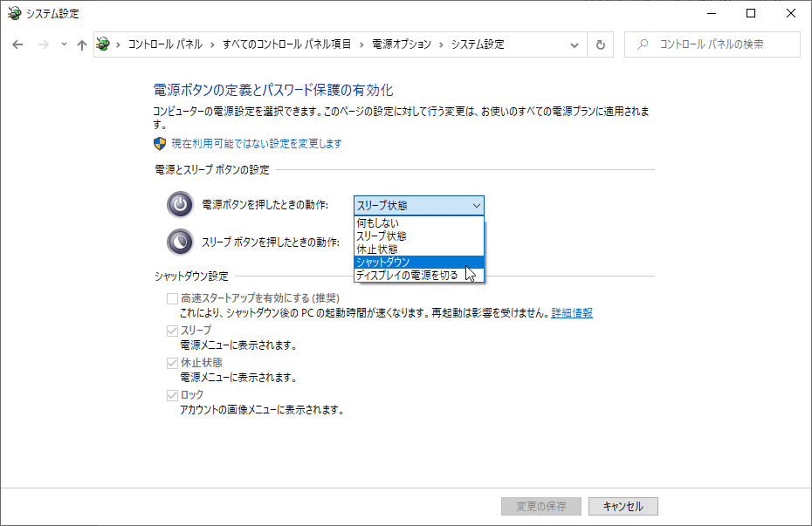Go forward using the forward arrow
Image resolution: width=812 pixels, height=526 pixels.
pos(44,44)
